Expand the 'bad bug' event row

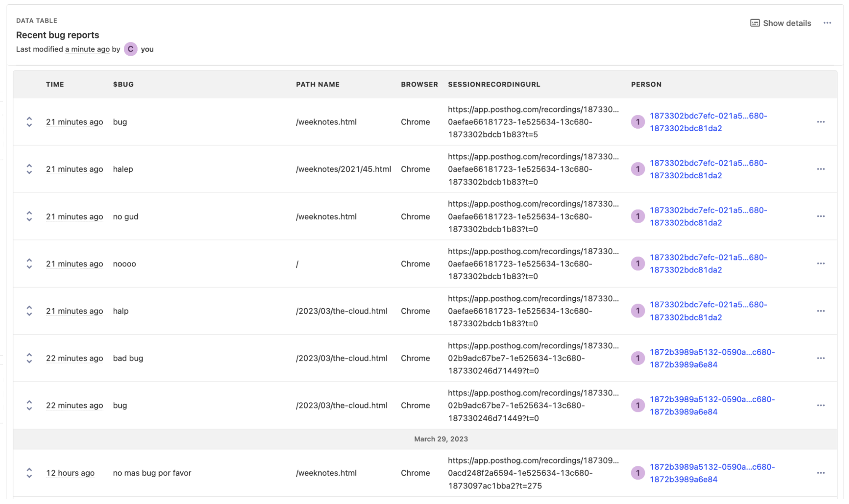(29, 358)
